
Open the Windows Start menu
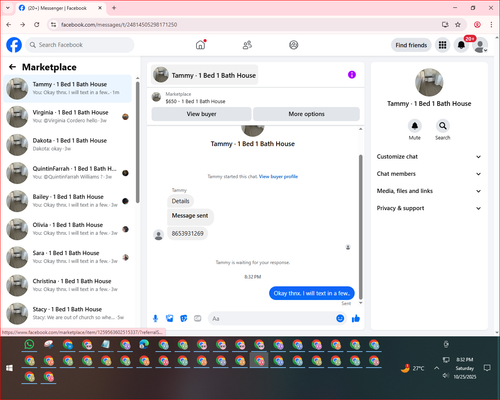pyautogui.click(x=9, y=368)
